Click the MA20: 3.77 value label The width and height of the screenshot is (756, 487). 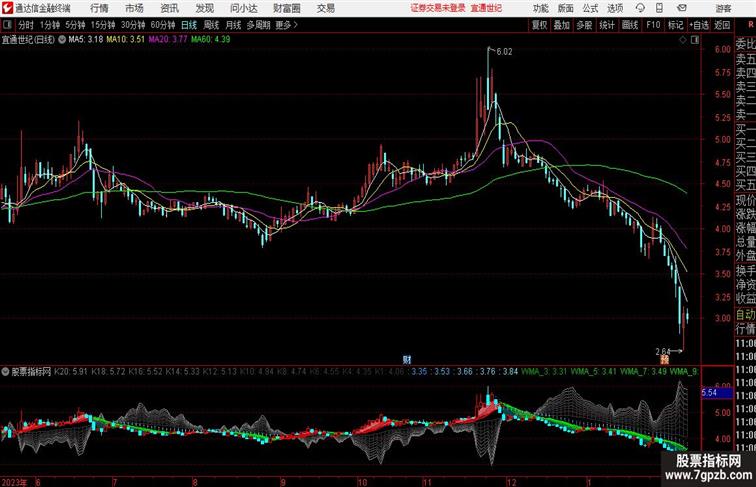(167, 40)
